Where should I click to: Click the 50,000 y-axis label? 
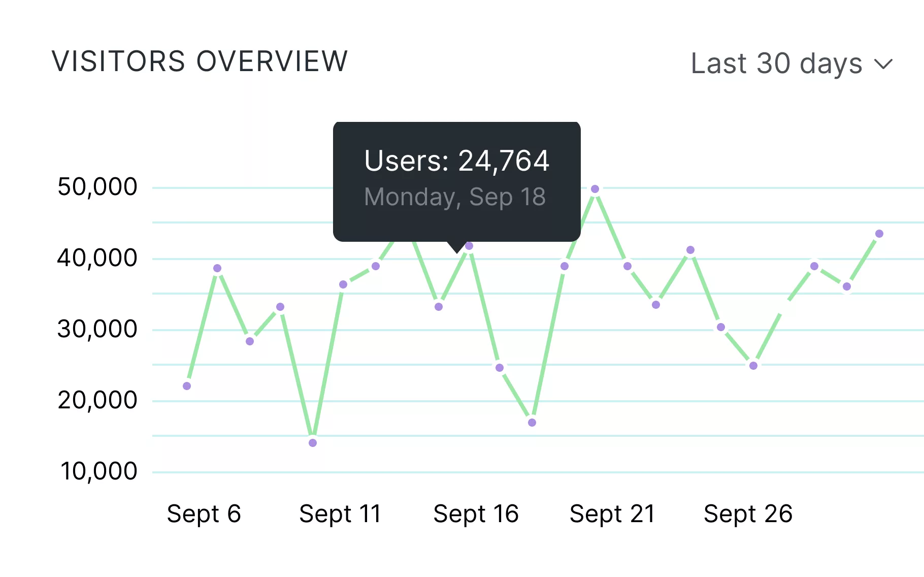pos(97,187)
